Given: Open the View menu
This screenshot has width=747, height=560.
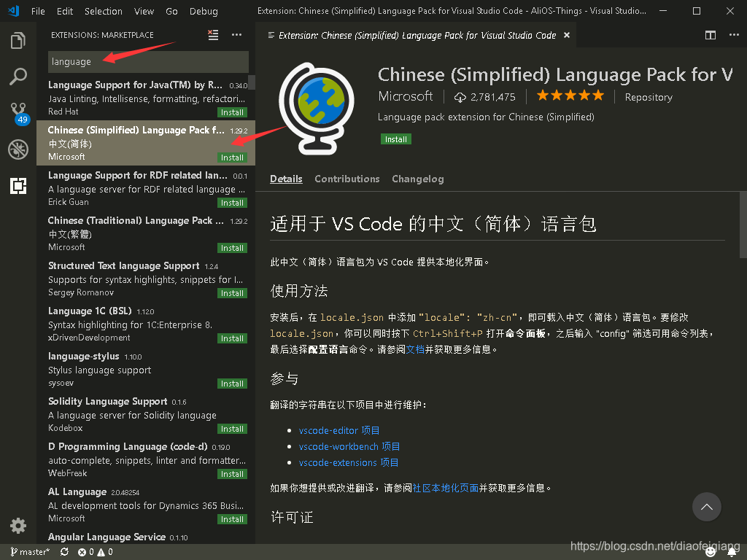Looking at the screenshot, I should click(144, 11).
